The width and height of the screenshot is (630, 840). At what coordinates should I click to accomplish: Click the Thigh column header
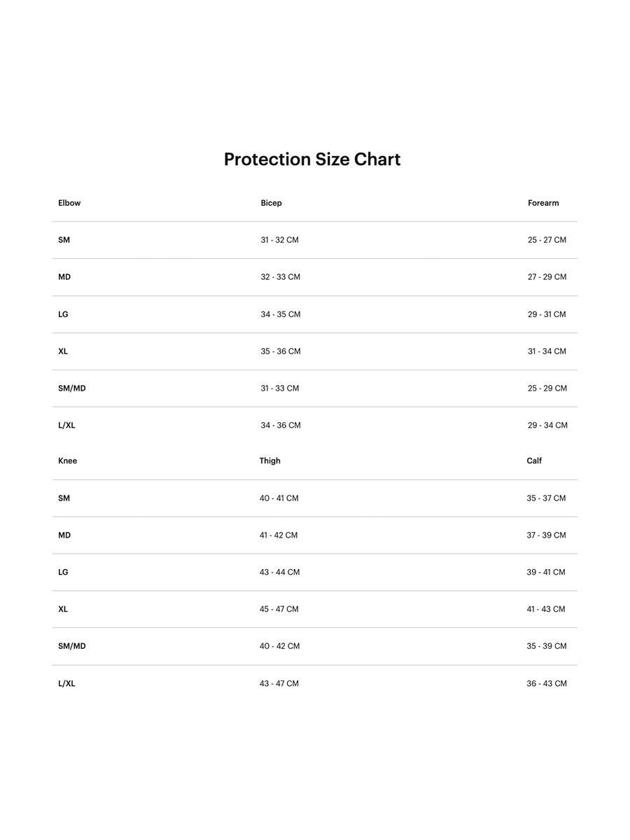pos(269,461)
